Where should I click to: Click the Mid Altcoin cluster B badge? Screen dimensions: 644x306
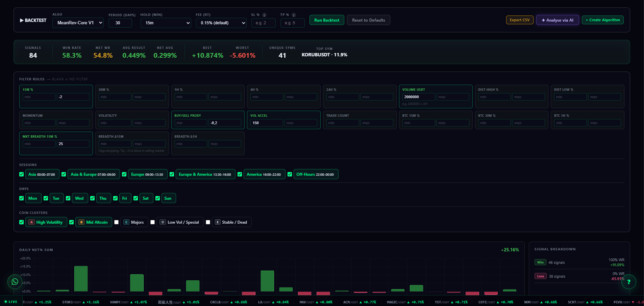(81, 222)
